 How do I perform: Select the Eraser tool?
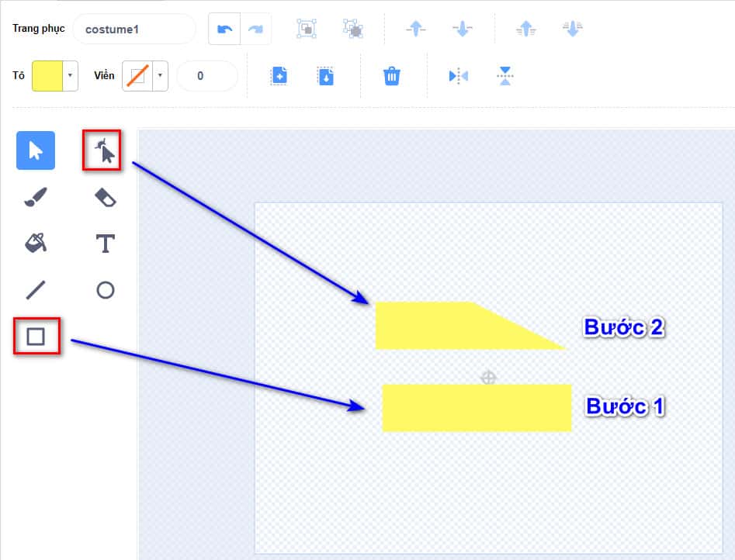click(106, 198)
